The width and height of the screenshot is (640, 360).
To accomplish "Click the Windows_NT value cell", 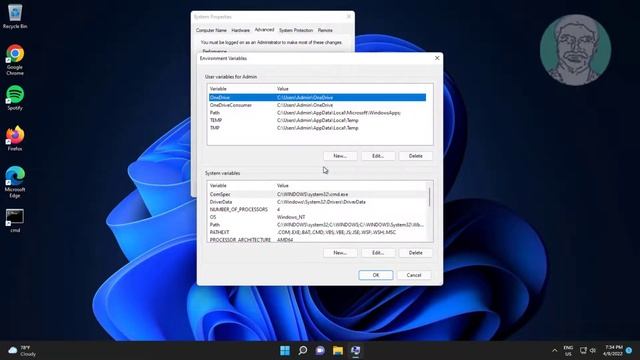I will tap(291, 217).
